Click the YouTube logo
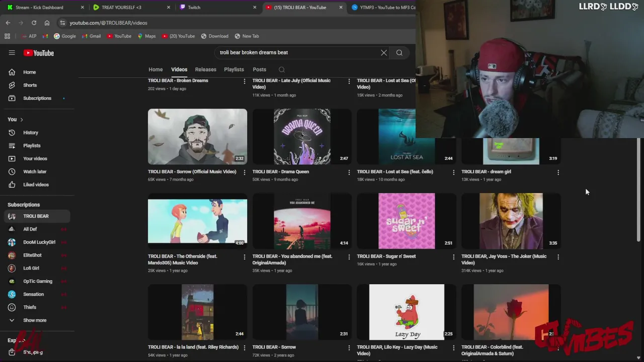Image resolution: width=644 pixels, height=362 pixels. click(38, 53)
